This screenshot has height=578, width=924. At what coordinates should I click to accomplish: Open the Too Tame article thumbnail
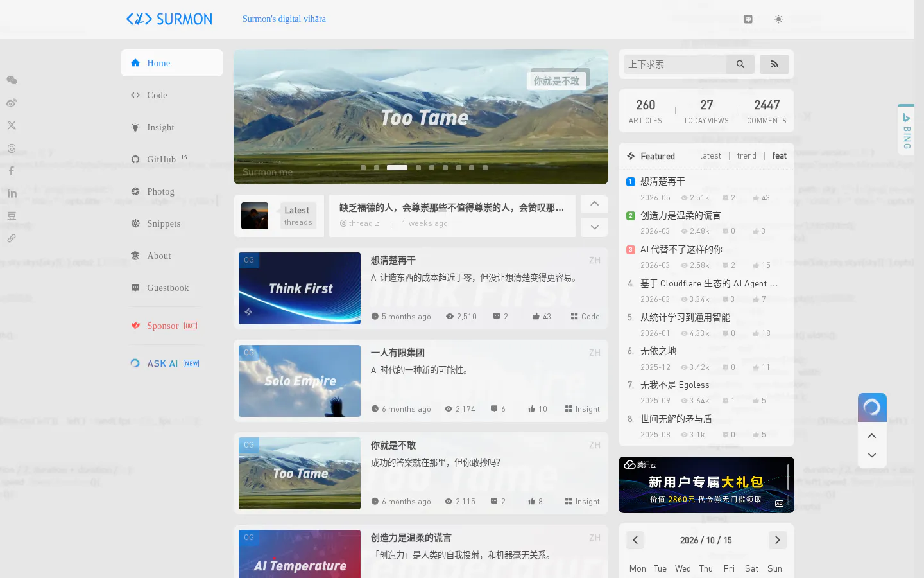[x=300, y=473]
